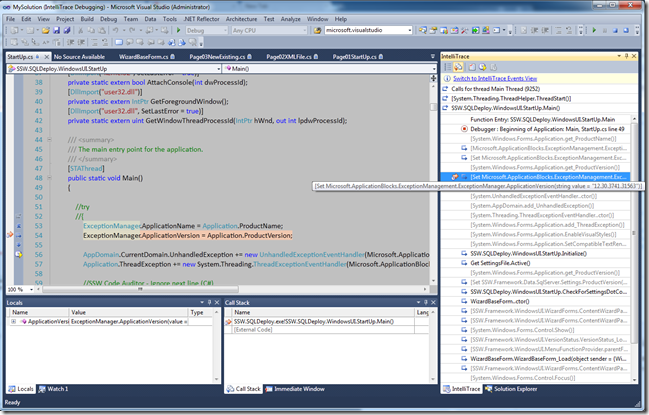Switch to the Watch 1 tab
This screenshot has width=649, height=415.
pyautogui.click(x=54, y=389)
